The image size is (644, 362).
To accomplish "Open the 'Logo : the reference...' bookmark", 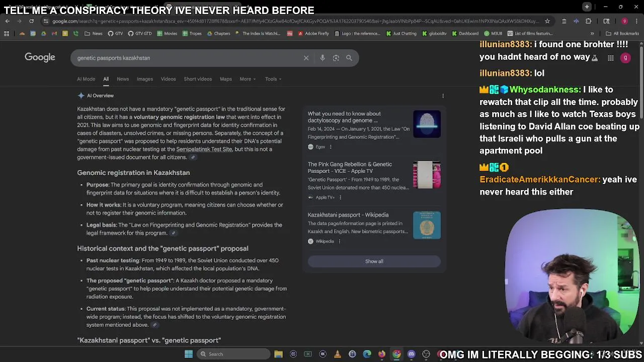I will [x=358, y=34].
